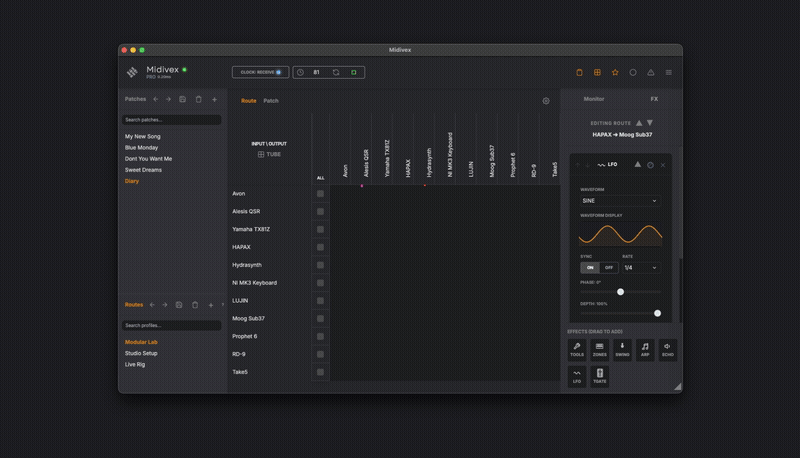Click the Search profiles input field

click(171, 325)
